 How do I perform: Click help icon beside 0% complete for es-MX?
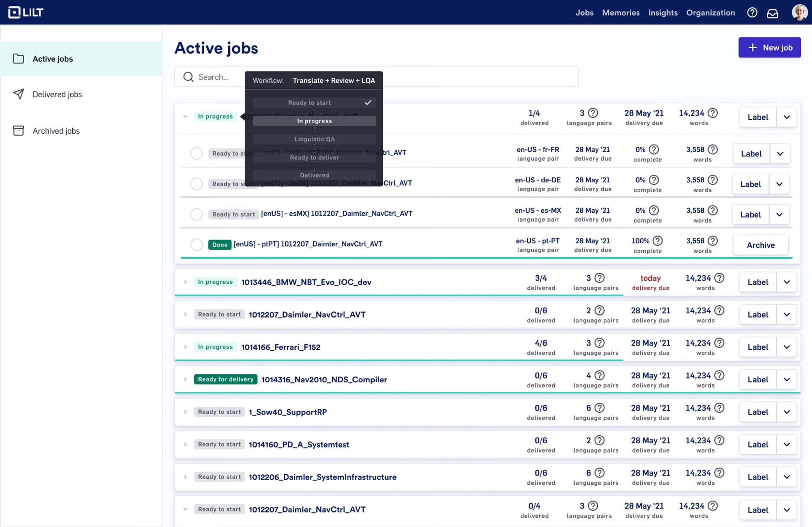click(x=654, y=210)
